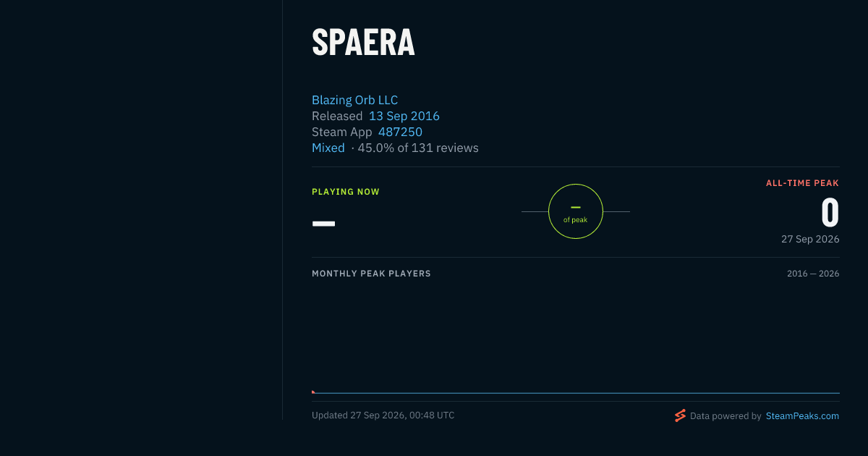Click the 2016 — 2026 range label
868x456 pixels.
point(813,274)
